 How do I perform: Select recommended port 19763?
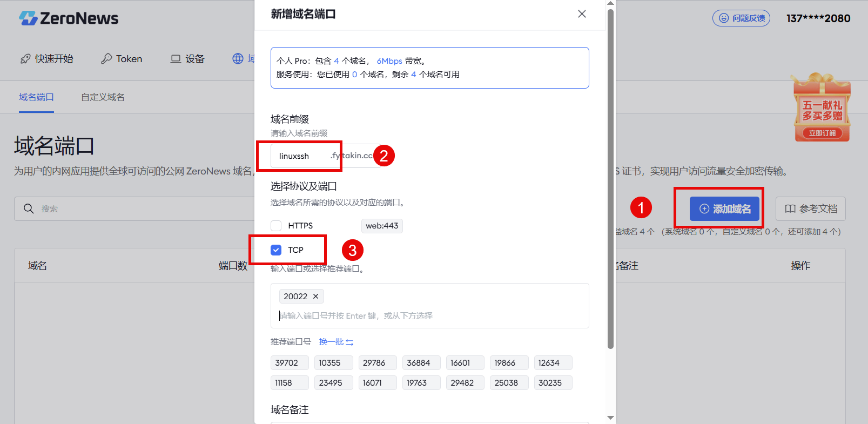coord(421,383)
